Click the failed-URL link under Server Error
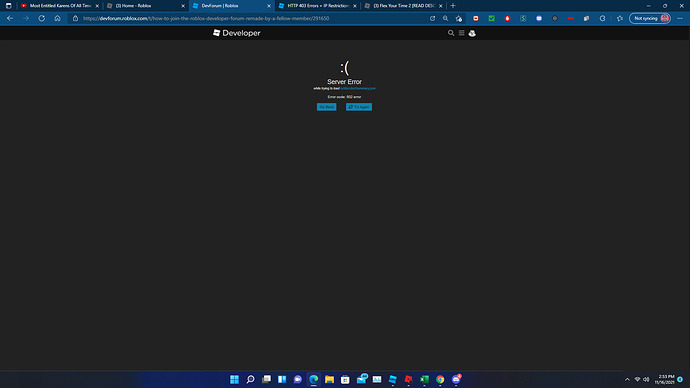This screenshot has width=690, height=388. coord(358,88)
